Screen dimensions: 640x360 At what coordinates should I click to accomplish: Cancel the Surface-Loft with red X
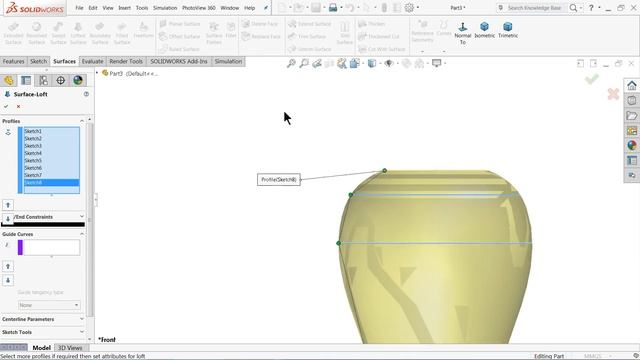click(x=18, y=107)
